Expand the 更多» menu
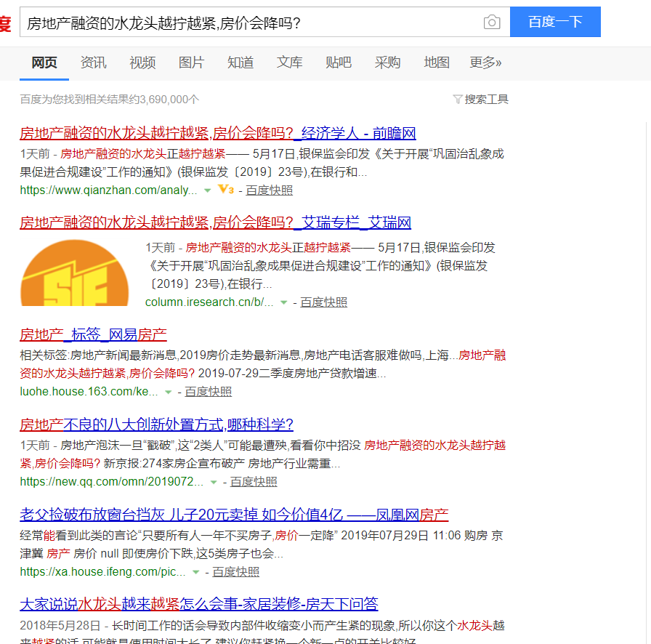The height and width of the screenshot is (644, 651). click(x=485, y=63)
